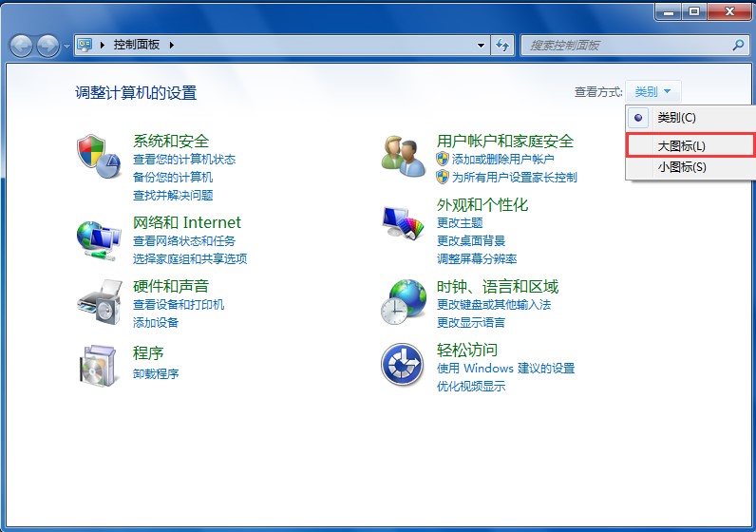
Task: Click the 外观和个性化 monitor icon
Action: click(404, 226)
